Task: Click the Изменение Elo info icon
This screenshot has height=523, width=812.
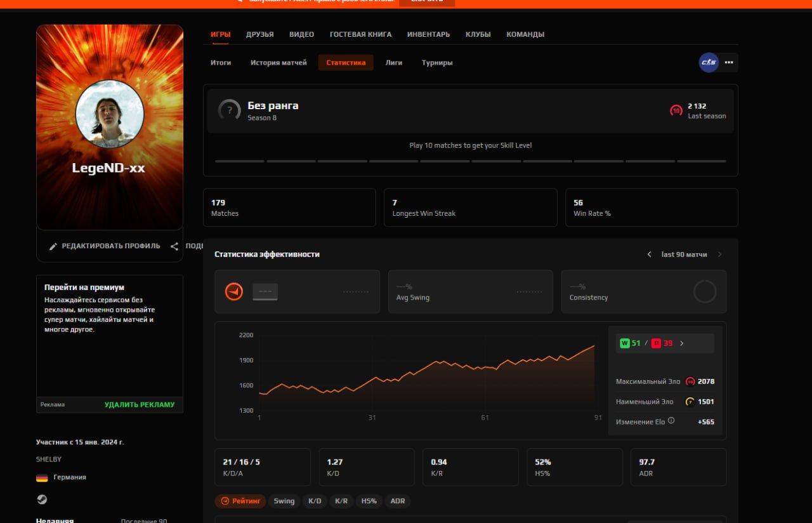Action: point(671,421)
